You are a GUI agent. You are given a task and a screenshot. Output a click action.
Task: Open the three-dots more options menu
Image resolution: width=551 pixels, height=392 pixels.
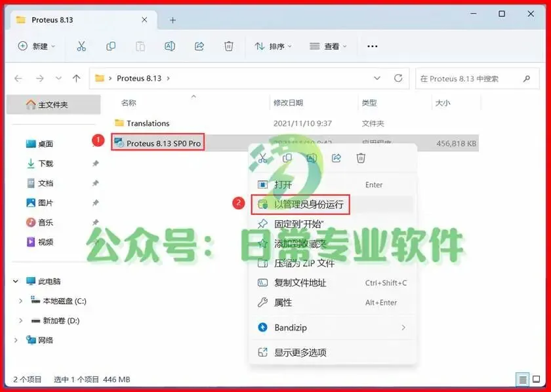coord(372,46)
